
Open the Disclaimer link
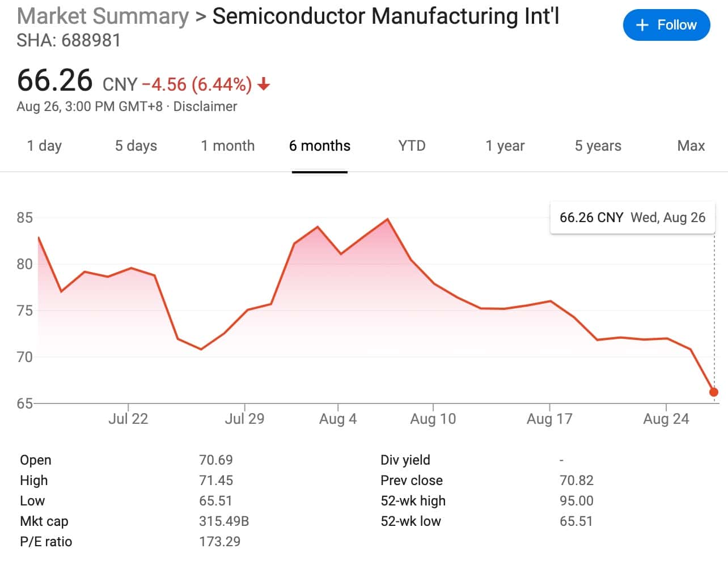206,107
